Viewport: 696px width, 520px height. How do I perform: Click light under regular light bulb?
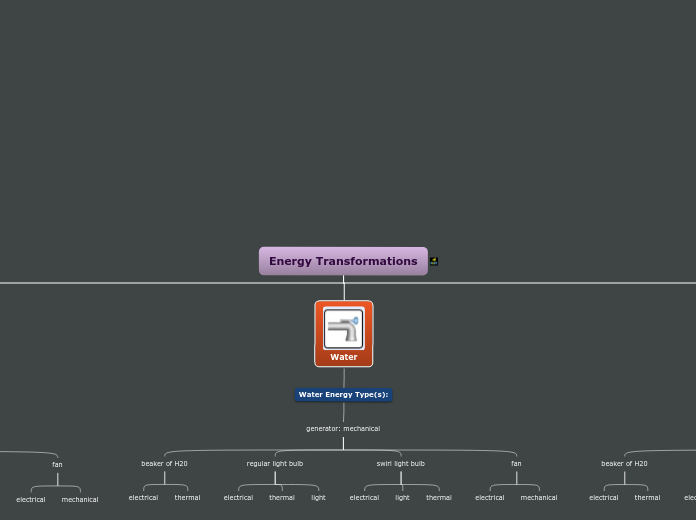click(x=318, y=498)
